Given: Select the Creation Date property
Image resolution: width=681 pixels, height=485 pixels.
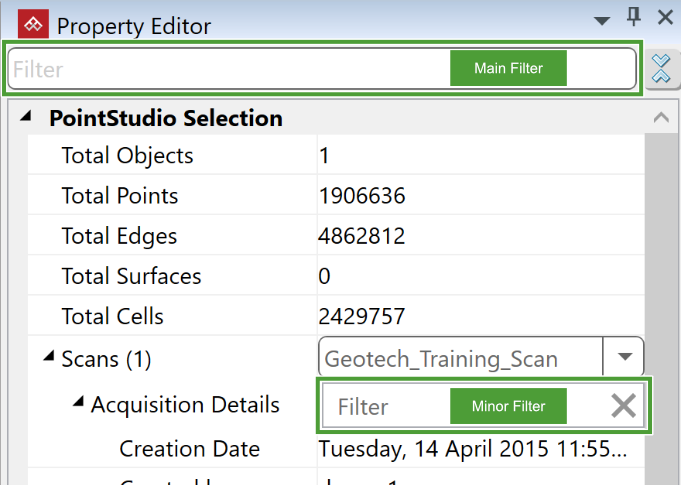Looking at the screenshot, I should (x=189, y=449).
